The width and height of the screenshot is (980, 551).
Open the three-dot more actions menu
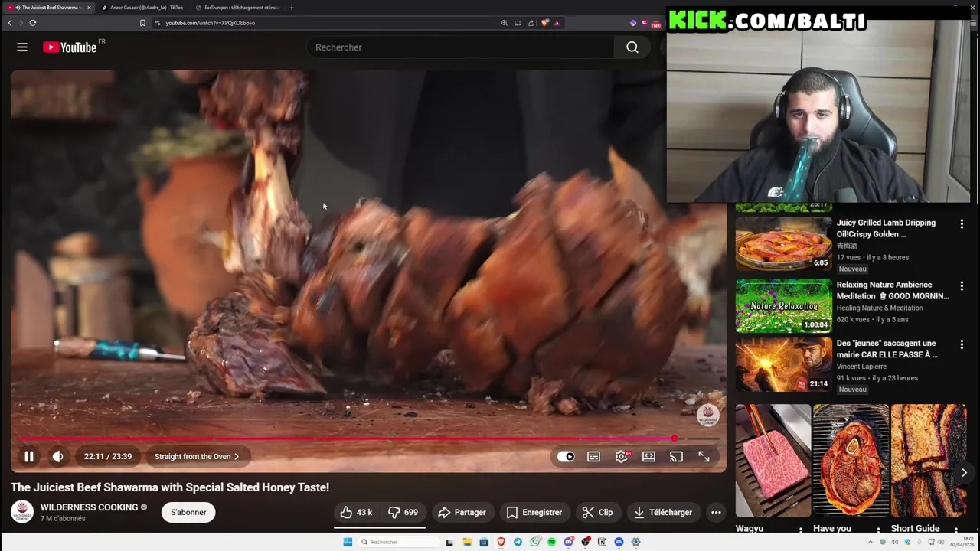tap(716, 512)
